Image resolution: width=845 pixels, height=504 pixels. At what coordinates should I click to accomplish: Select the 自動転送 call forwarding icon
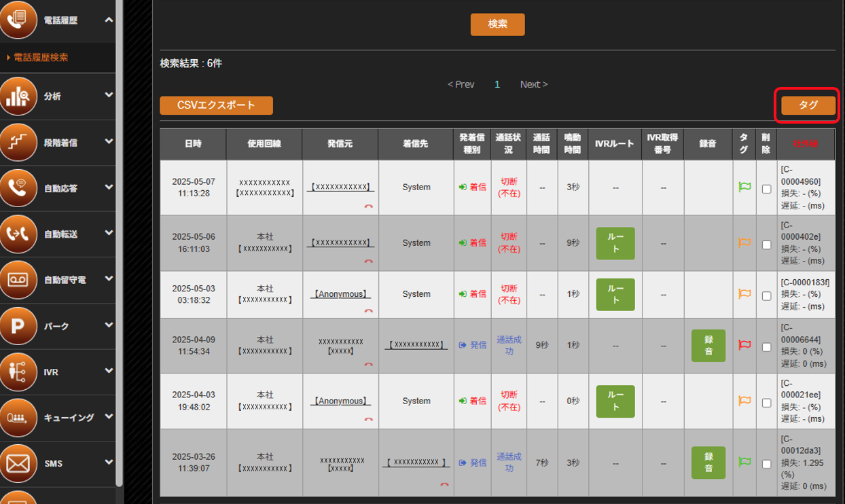tap(18, 234)
